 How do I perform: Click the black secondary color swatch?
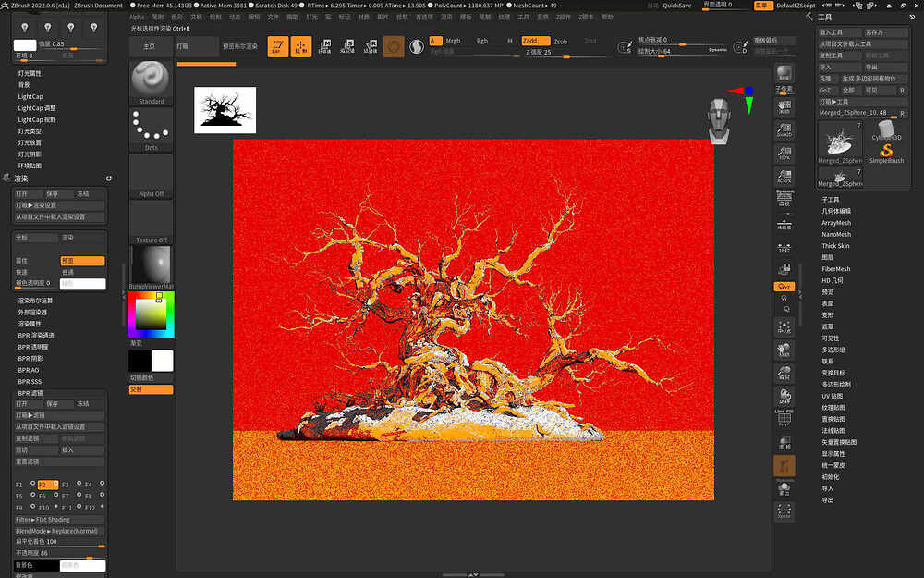[140, 361]
